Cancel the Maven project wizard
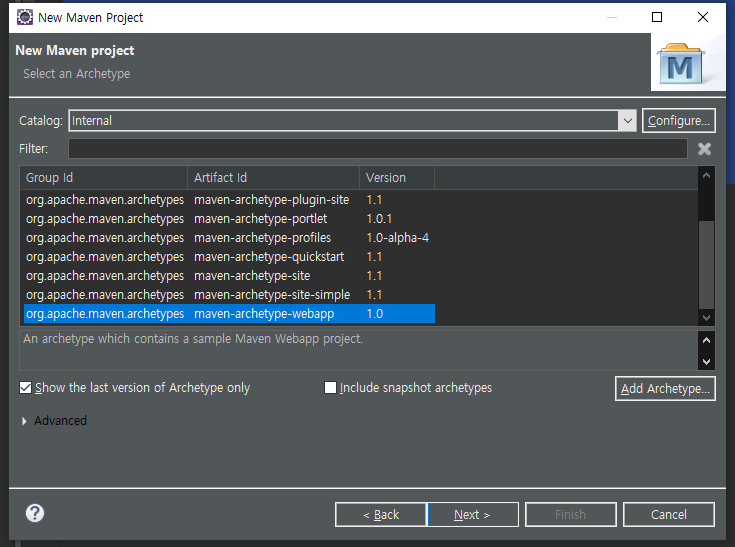 tap(668, 515)
